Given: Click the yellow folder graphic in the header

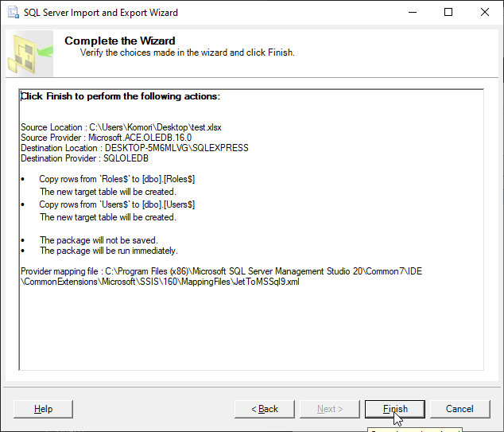Looking at the screenshot, I should click(x=27, y=57).
